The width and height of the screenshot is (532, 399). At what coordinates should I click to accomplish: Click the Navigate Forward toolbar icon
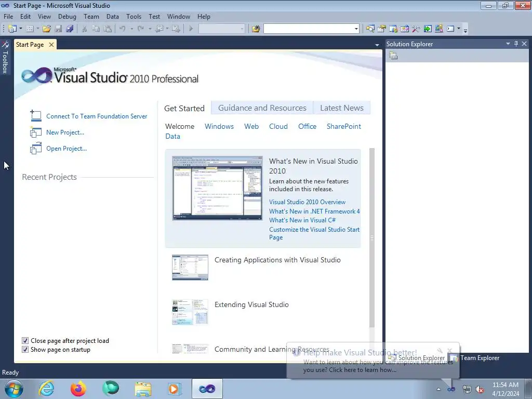(x=176, y=29)
